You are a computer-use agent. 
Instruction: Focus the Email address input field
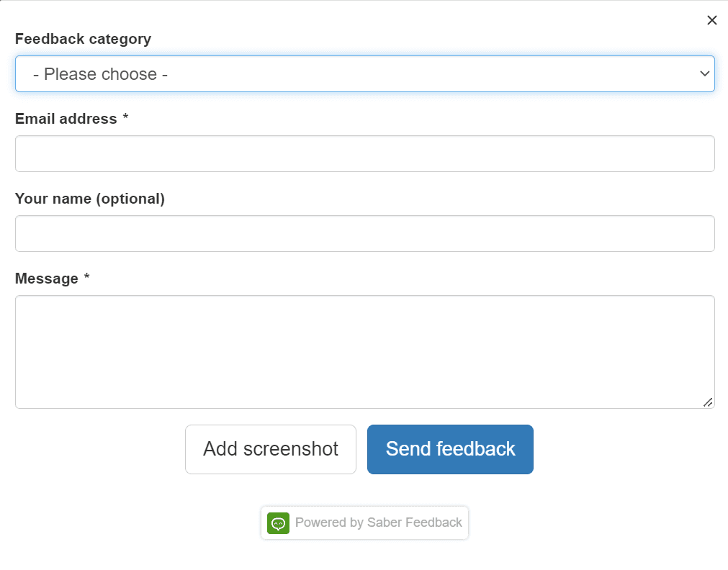364,154
